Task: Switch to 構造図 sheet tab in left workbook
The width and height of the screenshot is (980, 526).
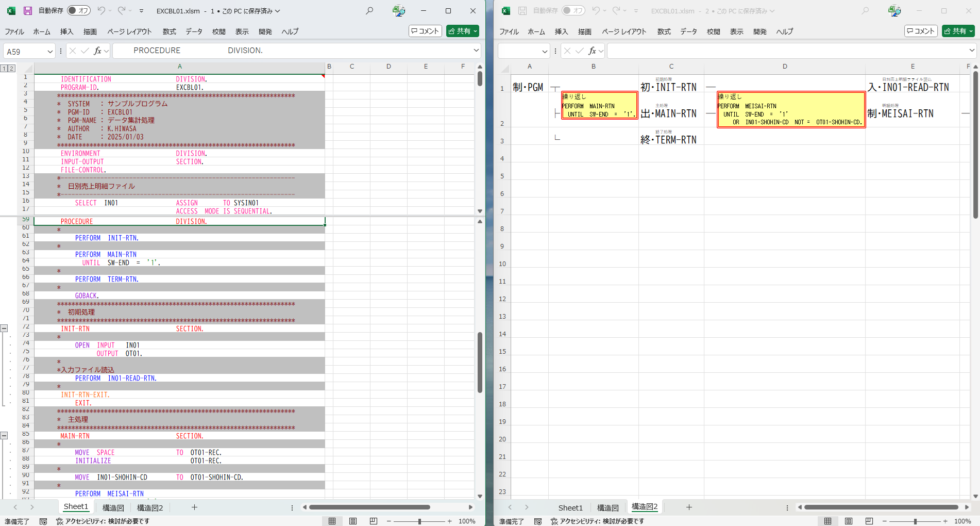Action: click(x=113, y=508)
